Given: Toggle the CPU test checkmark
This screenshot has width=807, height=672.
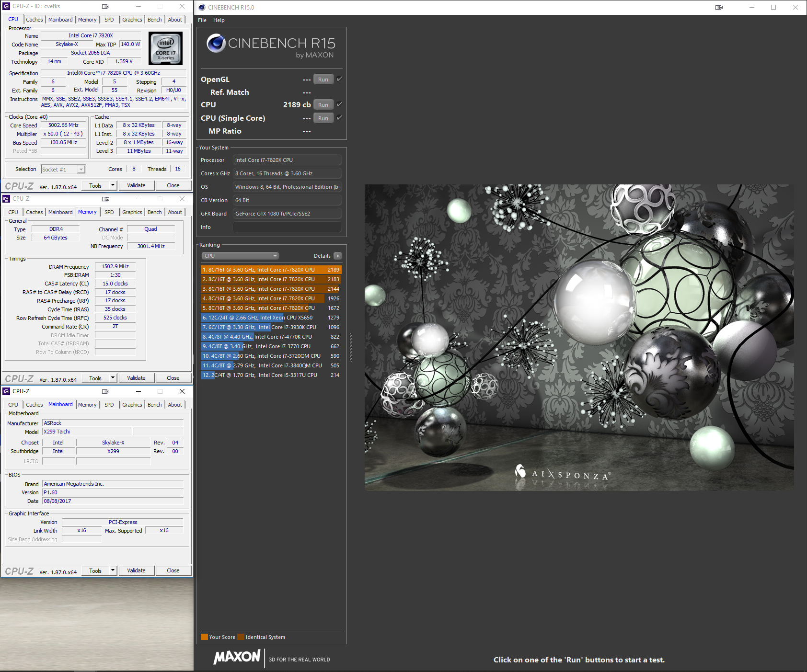Looking at the screenshot, I should (x=339, y=104).
